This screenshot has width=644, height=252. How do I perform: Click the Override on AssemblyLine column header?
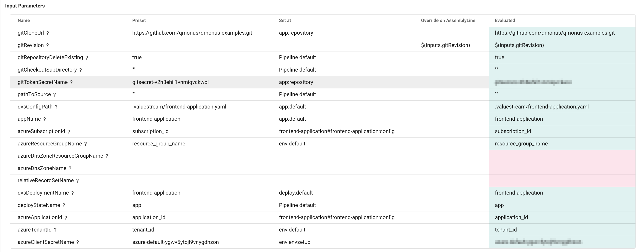pos(448,21)
